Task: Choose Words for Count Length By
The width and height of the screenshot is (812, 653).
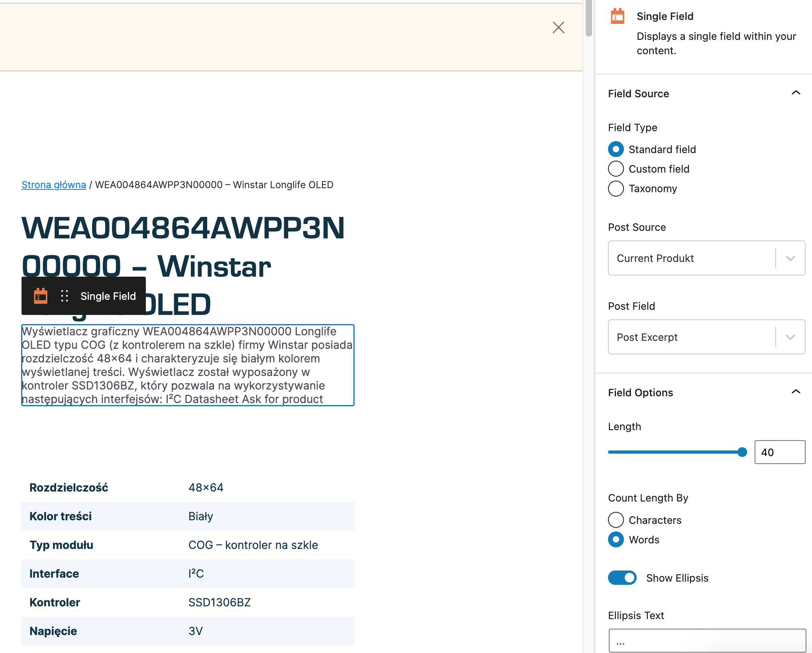Action: coord(616,539)
